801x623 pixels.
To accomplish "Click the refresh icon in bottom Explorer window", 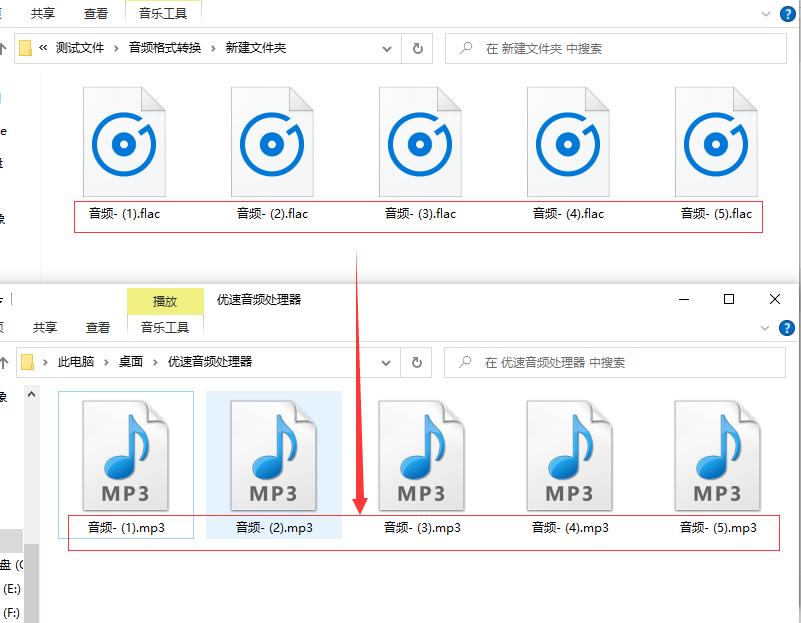I will [x=415, y=362].
